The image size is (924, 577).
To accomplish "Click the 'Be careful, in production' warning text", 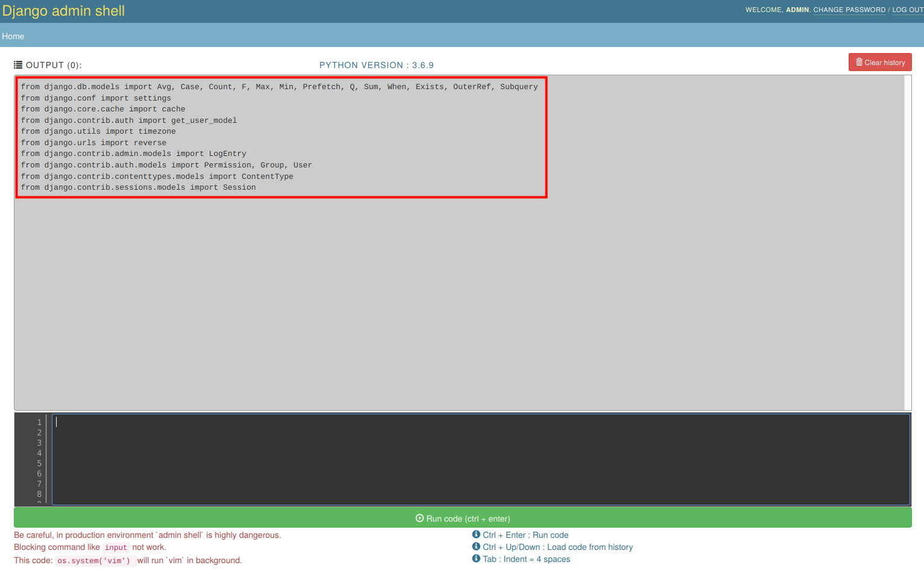I will coord(148,535).
